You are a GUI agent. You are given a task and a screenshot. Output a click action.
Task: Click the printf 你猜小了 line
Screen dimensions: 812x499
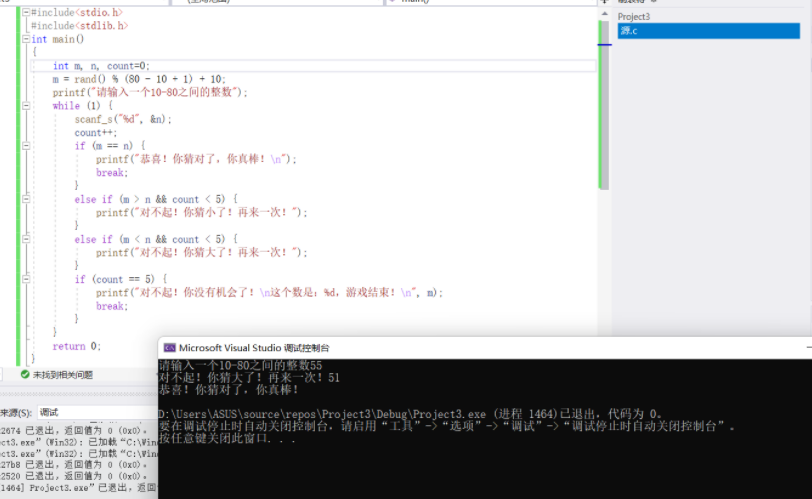click(201, 213)
